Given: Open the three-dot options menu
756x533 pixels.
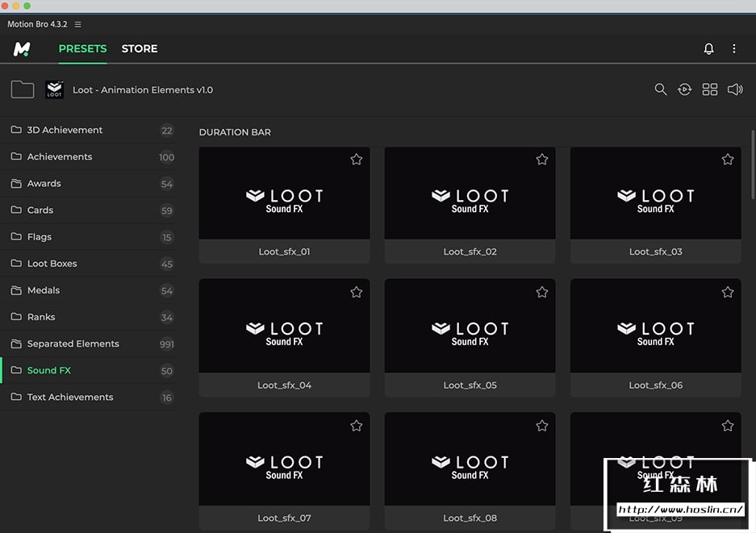Looking at the screenshot, I should [734, 48].
